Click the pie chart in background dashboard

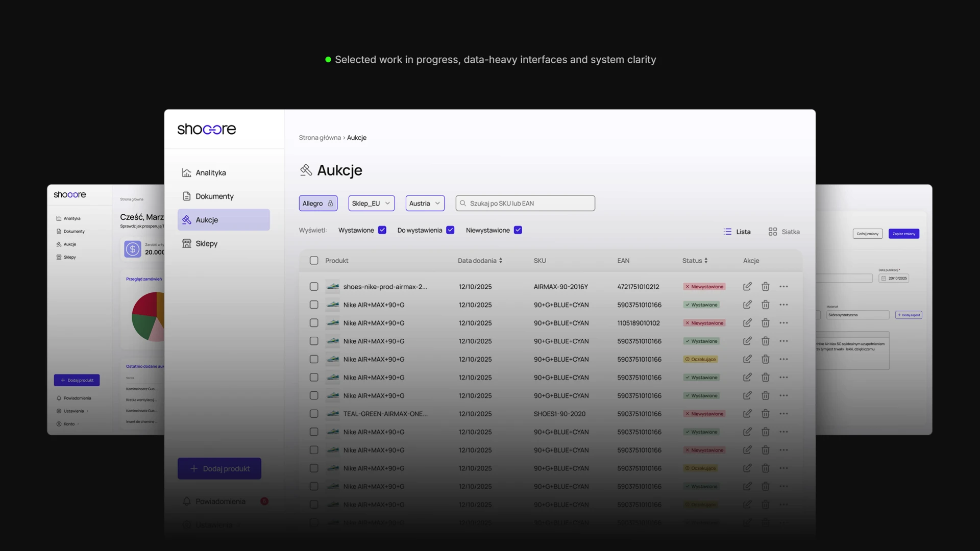(x=148, y=316)
